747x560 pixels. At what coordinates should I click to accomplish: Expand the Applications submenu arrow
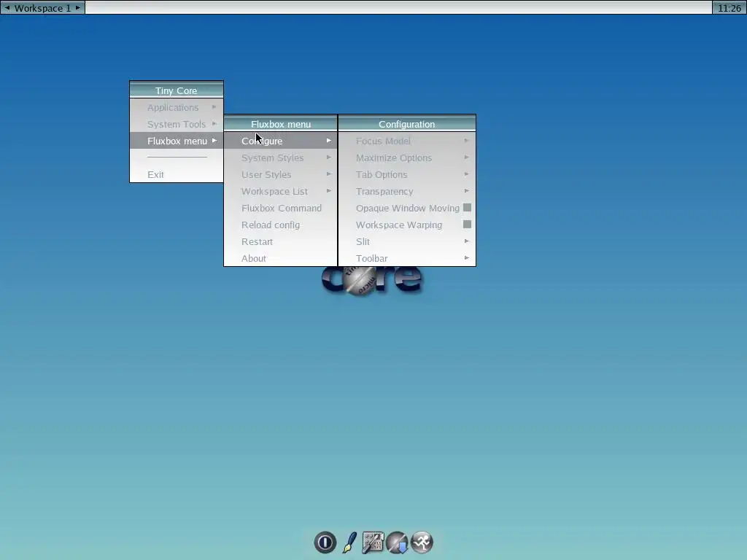click(x=214, y=107)
